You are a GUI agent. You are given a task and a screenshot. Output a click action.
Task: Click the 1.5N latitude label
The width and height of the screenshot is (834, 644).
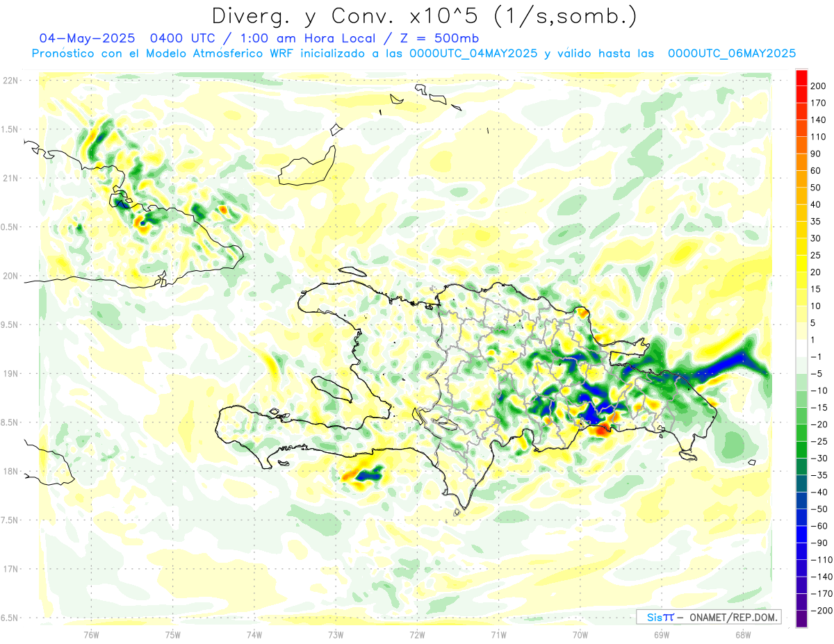tap(9, 130)
